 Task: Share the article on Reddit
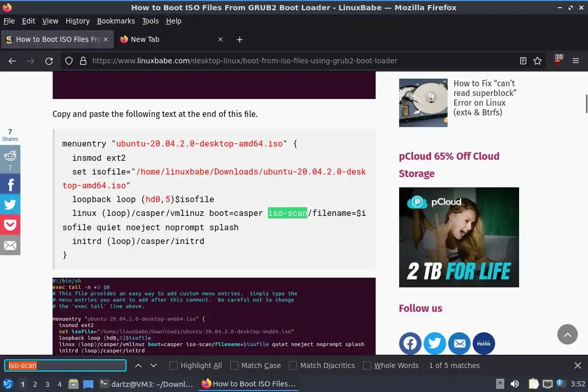pyautogui.click(x=10, y=160)
